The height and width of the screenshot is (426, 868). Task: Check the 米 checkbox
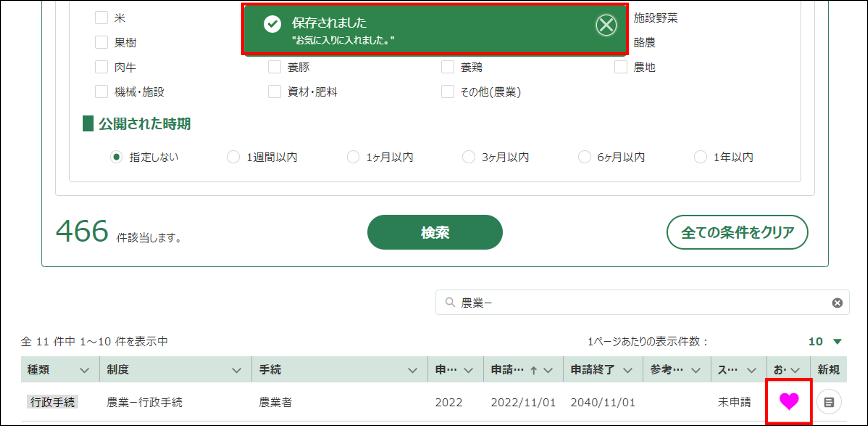point(101,18)
